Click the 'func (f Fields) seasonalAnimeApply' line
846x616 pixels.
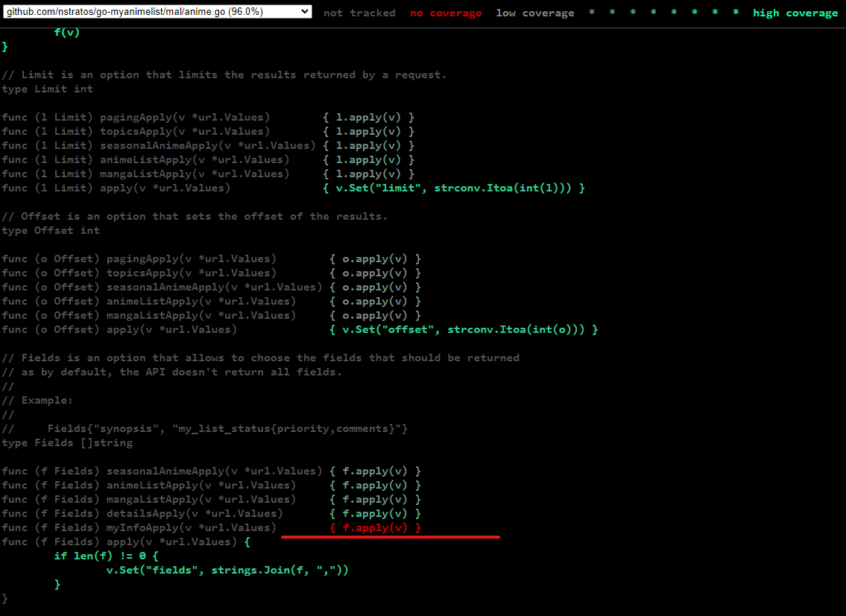click(x=211, y=471)
